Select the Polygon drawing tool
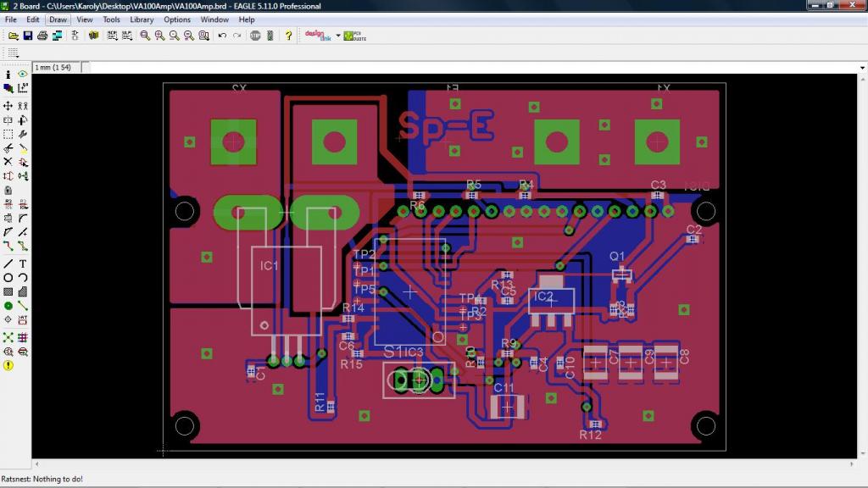The width and height of the screenshot is (868, 488). (x=23, y=291)
